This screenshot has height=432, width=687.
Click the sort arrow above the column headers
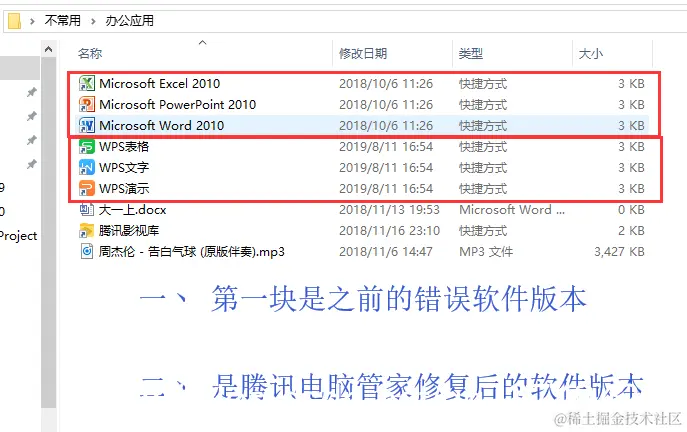[202, 42]
